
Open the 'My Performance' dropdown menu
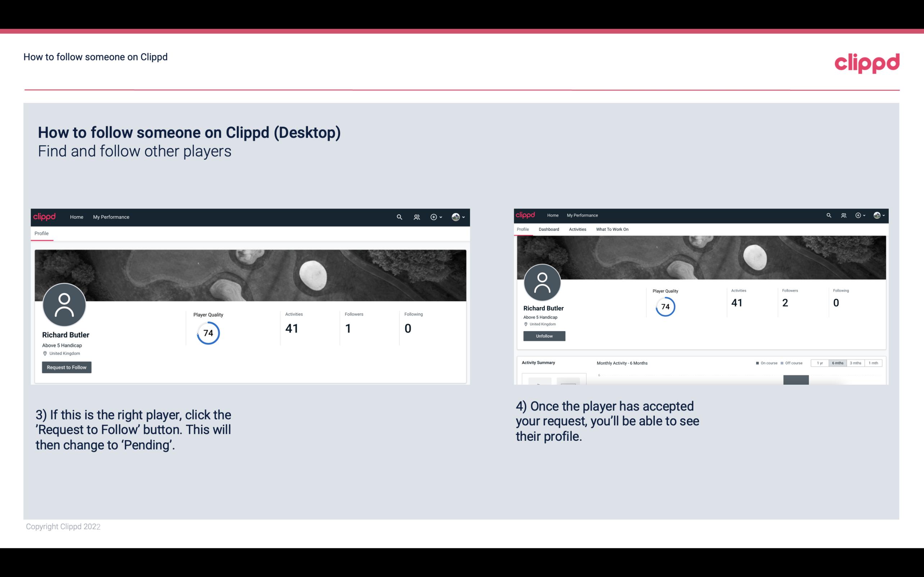click(111, 217)
